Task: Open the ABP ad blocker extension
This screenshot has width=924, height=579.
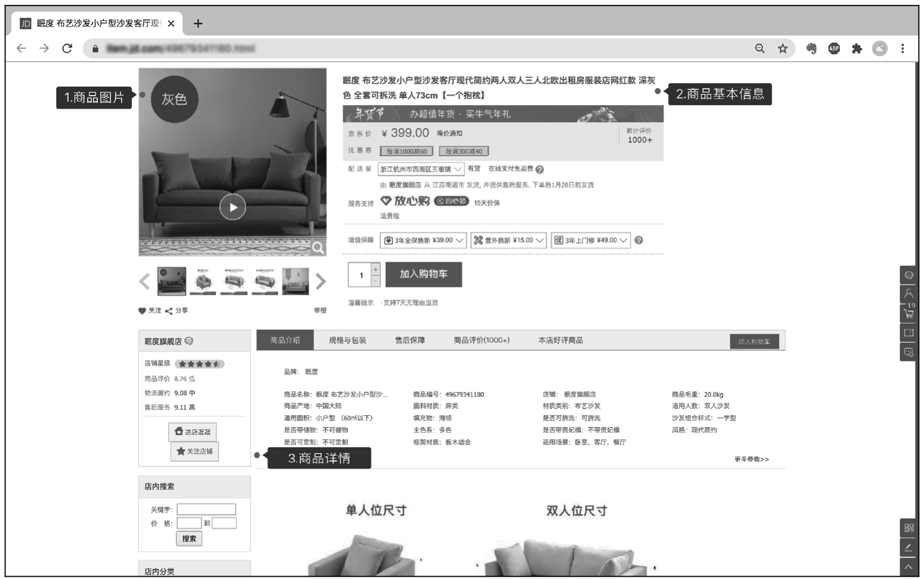Action: pyautogui.click(x=834, y=49)
